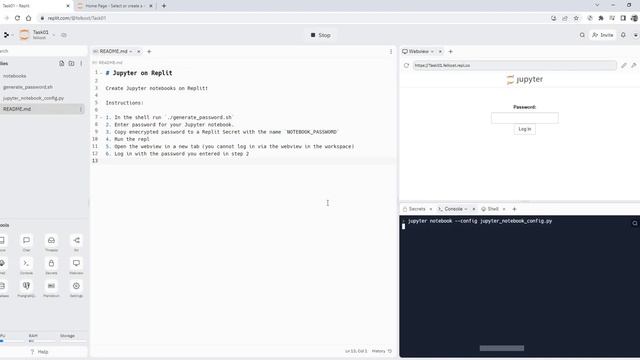Click the console search icon

click(635, 223)
